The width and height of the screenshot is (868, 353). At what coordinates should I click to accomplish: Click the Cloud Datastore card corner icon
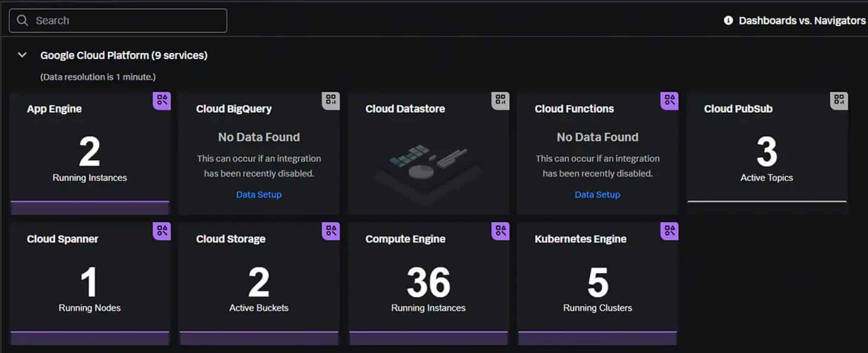tap(500, 101)
